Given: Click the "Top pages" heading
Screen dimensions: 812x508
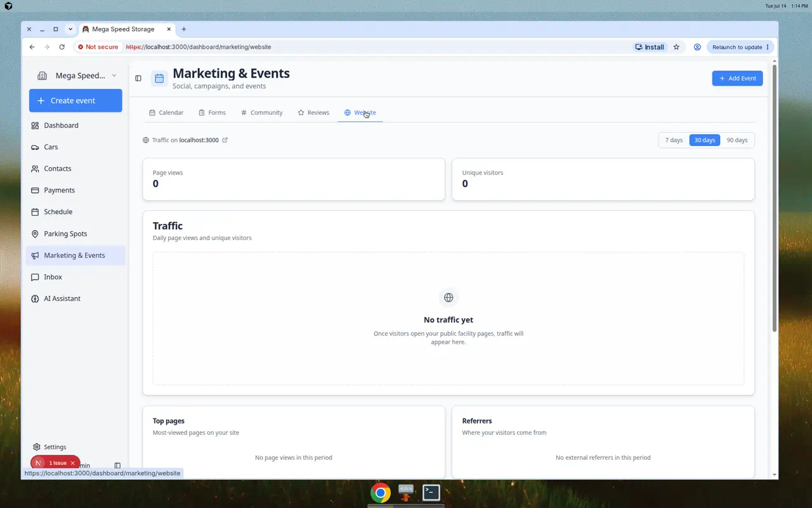Looking at the screenshot, I should (169, 421).
